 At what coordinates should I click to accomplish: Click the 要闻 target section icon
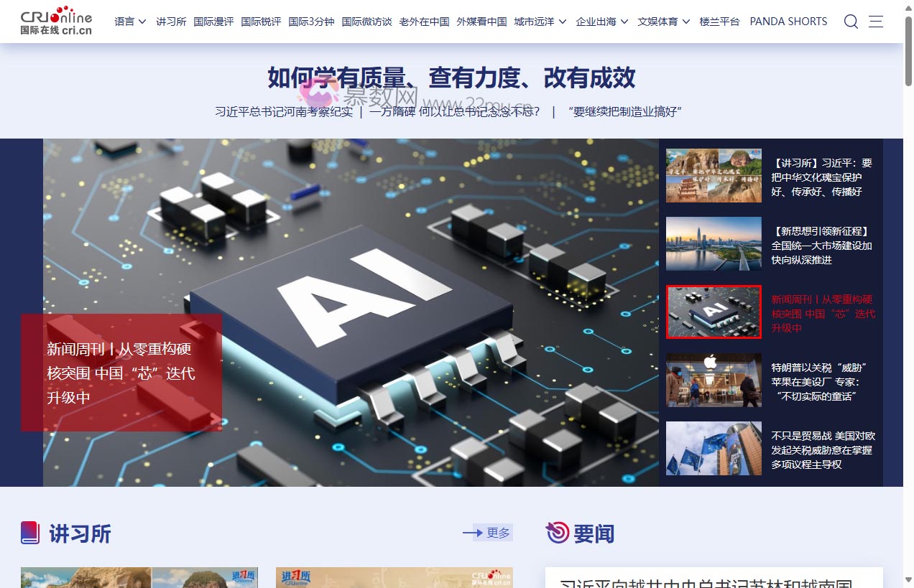[x=558, y=533]
